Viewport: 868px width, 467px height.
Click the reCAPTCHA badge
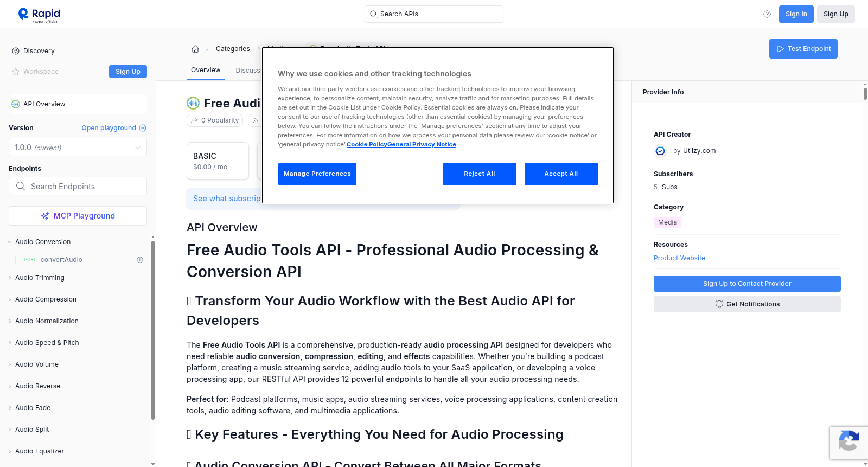849,443
